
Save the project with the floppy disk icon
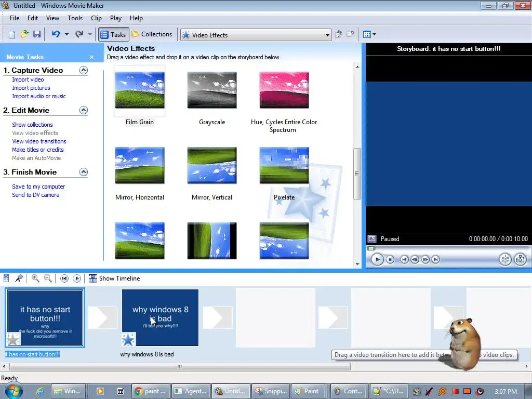click(37, 34)
